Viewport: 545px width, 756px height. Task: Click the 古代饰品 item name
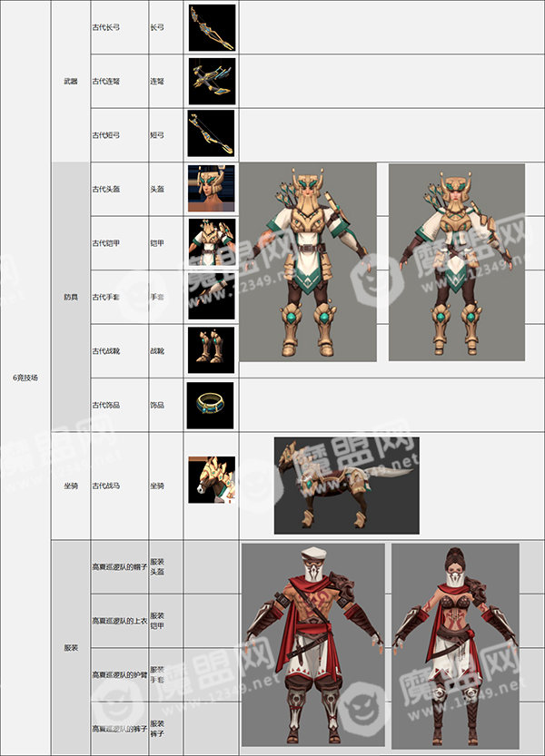(x=106, y=405)
